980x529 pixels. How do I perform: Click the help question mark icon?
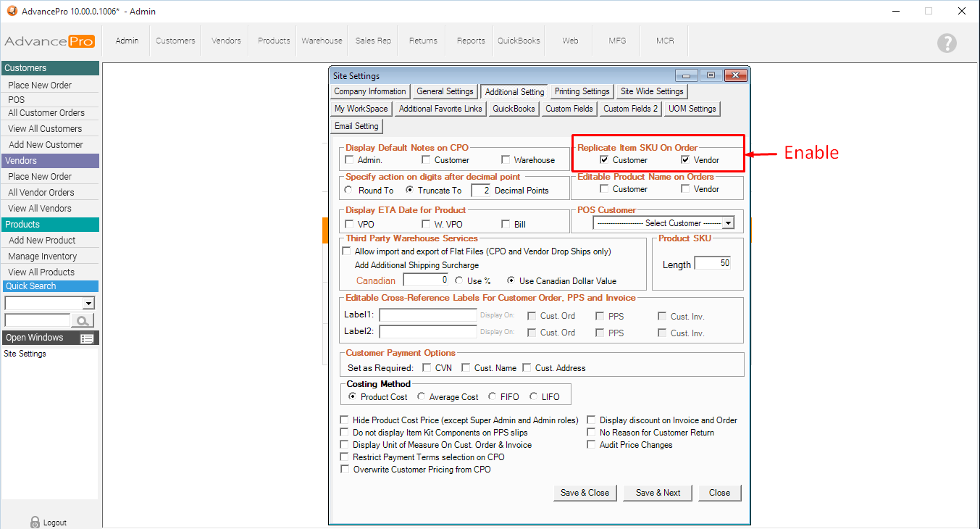[947, 43]
